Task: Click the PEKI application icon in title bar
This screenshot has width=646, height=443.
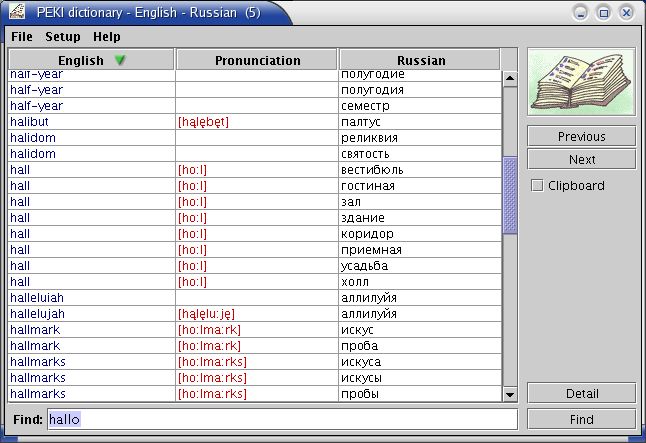Action: (16, 13)
